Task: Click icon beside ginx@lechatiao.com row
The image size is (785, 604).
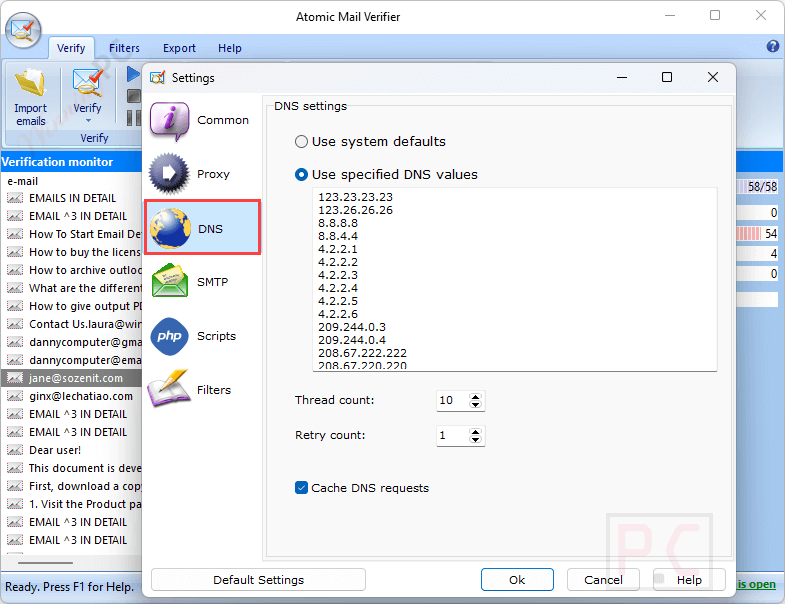Action: 15,396
